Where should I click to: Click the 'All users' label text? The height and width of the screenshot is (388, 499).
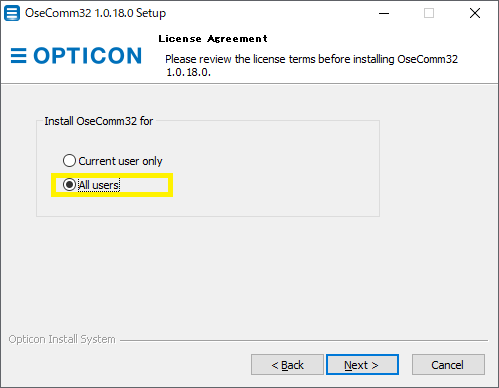click(99, 185)
